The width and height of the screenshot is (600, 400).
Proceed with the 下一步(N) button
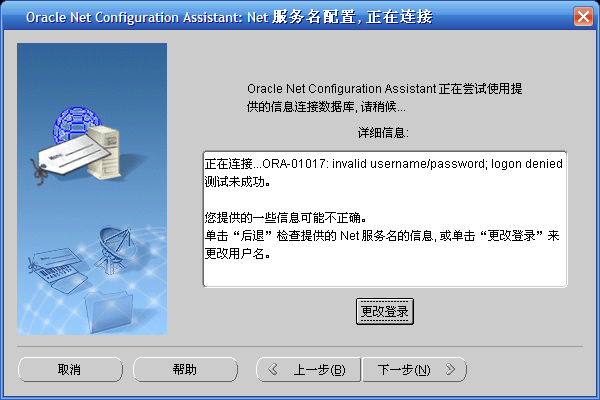point(414,369)
